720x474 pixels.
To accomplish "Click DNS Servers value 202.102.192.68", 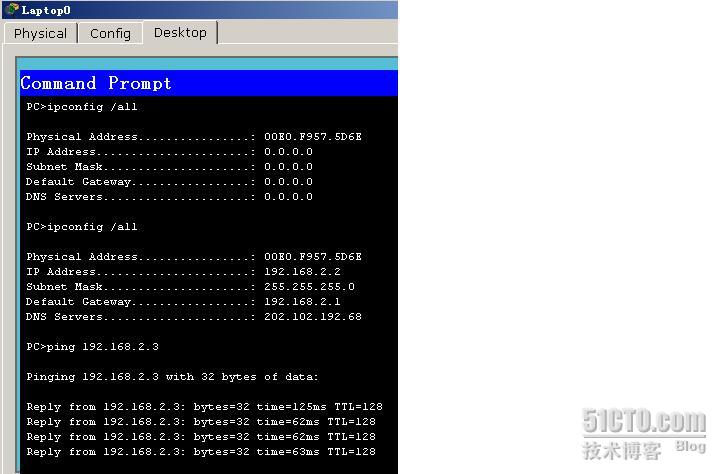I will (x=313, y=316).
